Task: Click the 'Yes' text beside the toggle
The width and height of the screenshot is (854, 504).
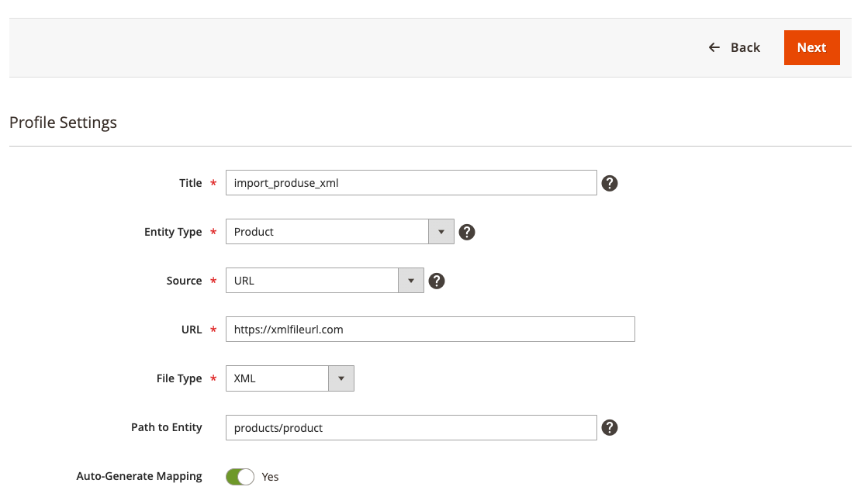Action: [x=270, y=477]
